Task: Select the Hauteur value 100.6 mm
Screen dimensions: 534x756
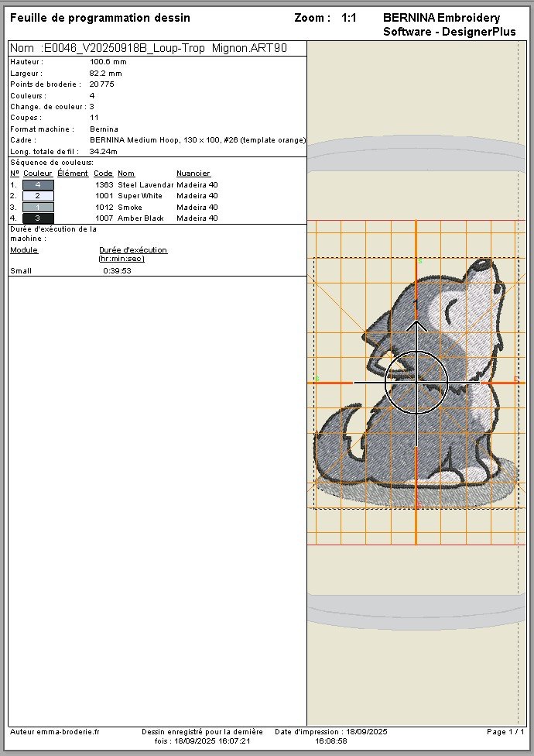Action: coord(108,62)
